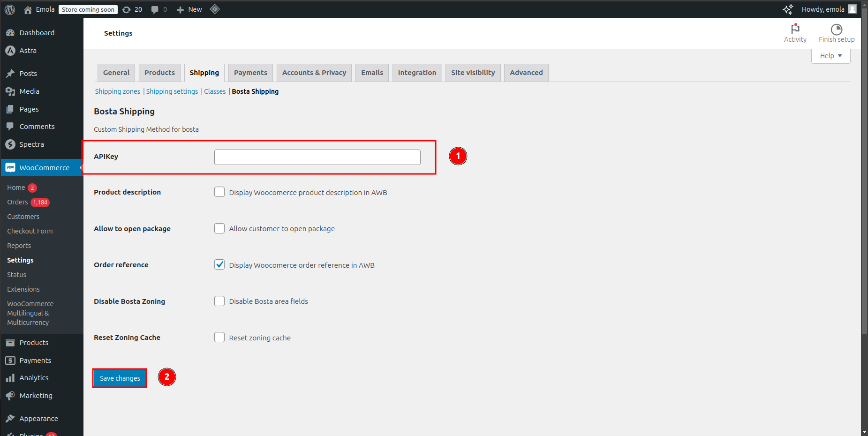Focus the APIKey text field
Viewport: 868px width, 436px height.
[317, 157]
